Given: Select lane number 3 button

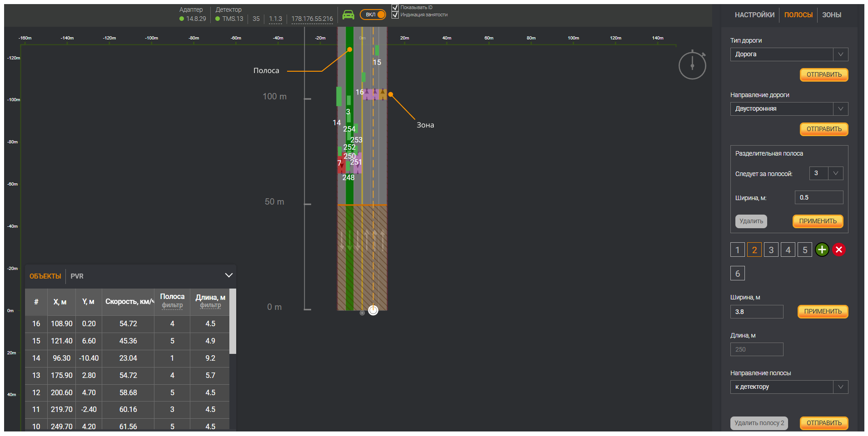Looking at the screenshot, I should 771,250.
